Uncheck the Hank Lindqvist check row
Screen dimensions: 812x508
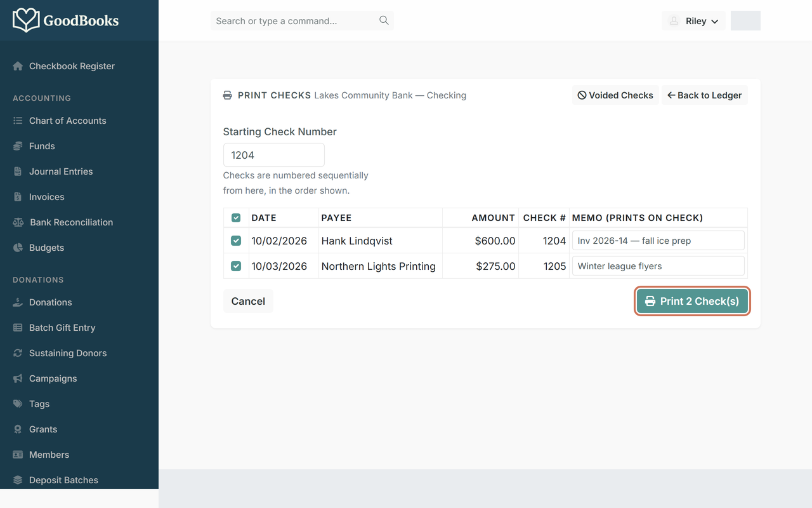point(236,241)
